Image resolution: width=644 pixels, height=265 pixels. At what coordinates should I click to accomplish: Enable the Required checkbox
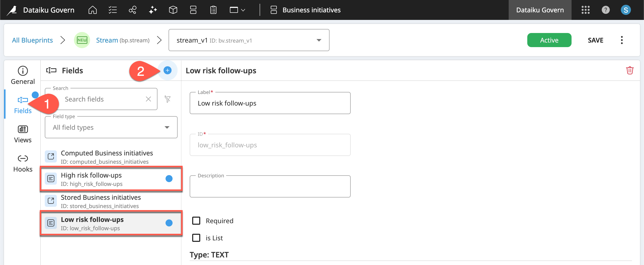tap(196, 220)
